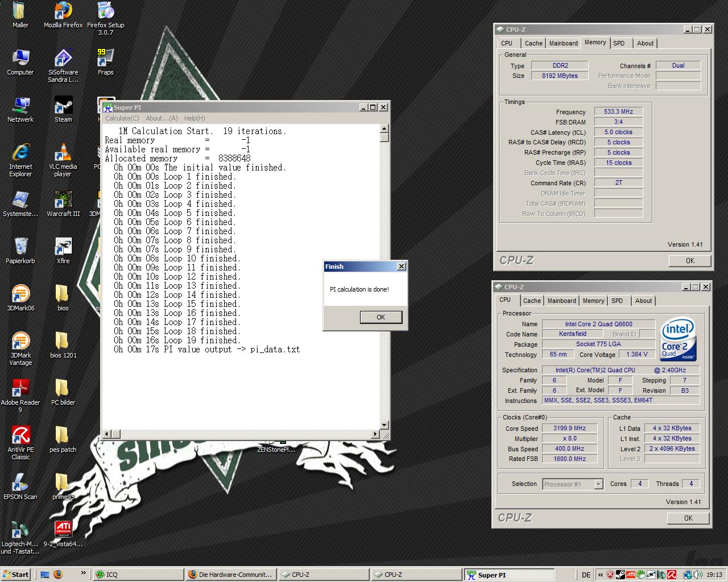The height and width of the screenshot is (582, 728).
Task: Open the Systemsteuerung desktop icon
Action: pos(20,204)
